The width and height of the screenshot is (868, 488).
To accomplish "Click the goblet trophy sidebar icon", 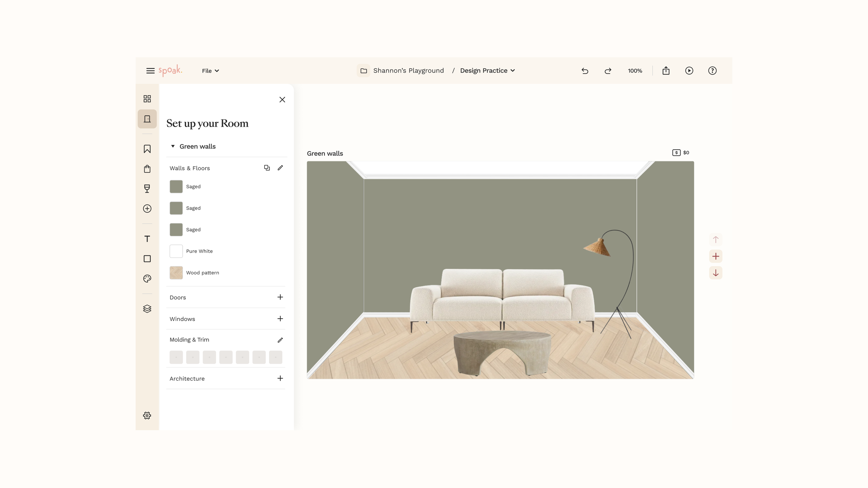I will (x=147, y=188).
